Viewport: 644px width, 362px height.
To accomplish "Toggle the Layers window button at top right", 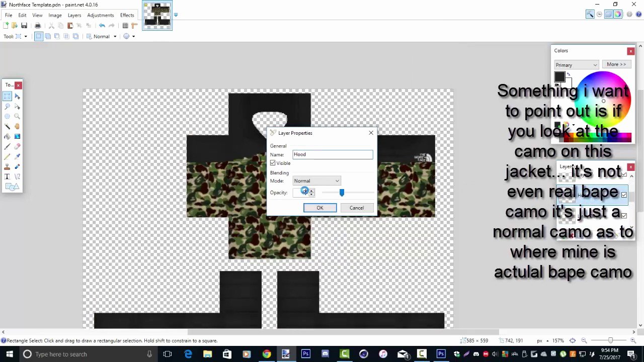I will pyautogui.click(x=608, y=15).
